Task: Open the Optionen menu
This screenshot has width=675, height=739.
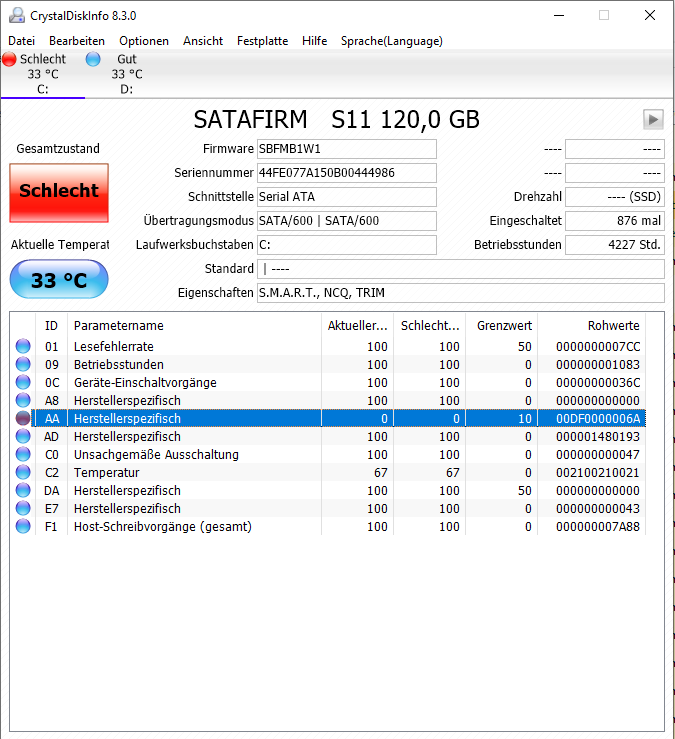Action: pos(144,41)
